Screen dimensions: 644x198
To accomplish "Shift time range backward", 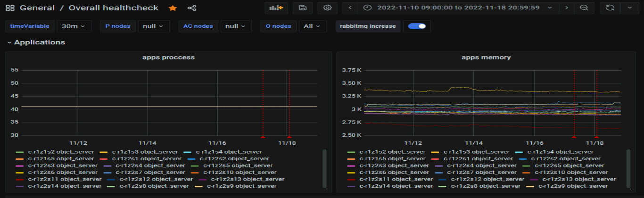I will [x=350, y=8].
